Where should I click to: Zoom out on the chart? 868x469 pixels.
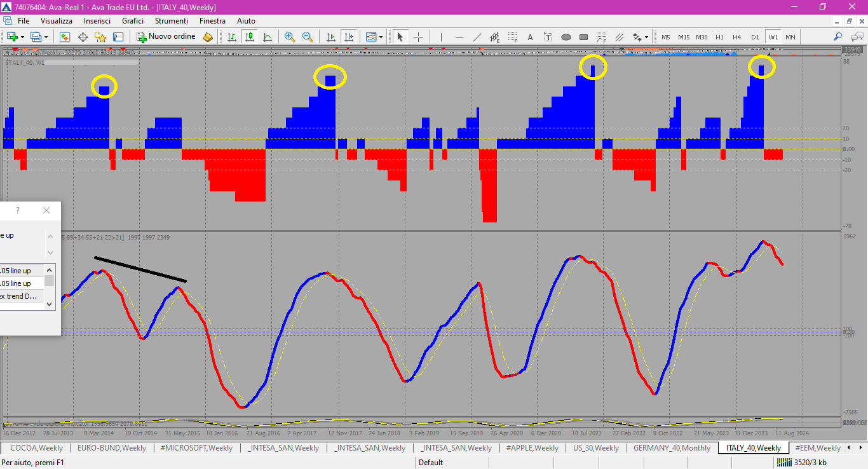308,37
